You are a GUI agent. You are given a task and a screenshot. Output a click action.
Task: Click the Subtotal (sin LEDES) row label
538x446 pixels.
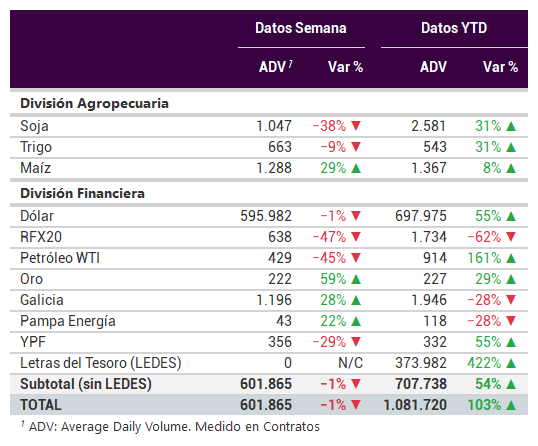tap(86, 384)
